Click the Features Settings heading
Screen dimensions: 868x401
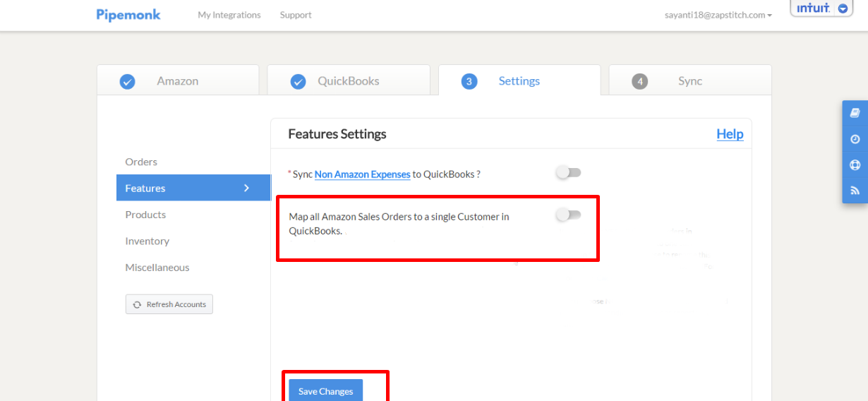(337, 133)
